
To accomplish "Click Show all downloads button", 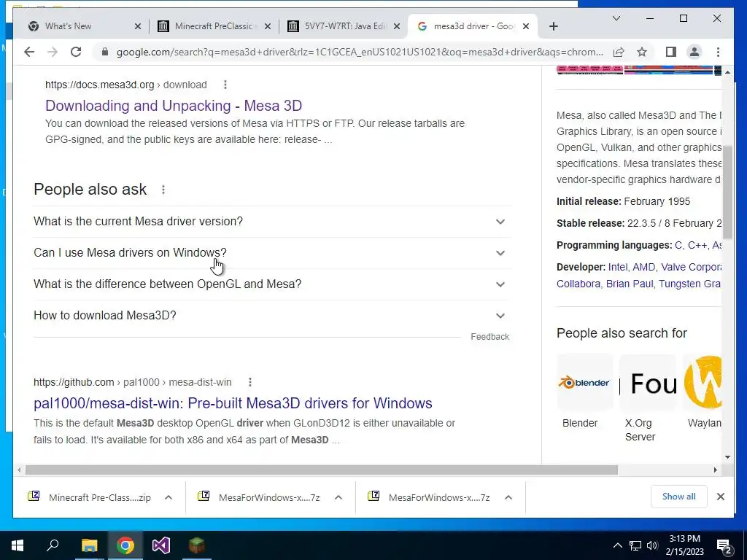I will [x=678, y=497].
